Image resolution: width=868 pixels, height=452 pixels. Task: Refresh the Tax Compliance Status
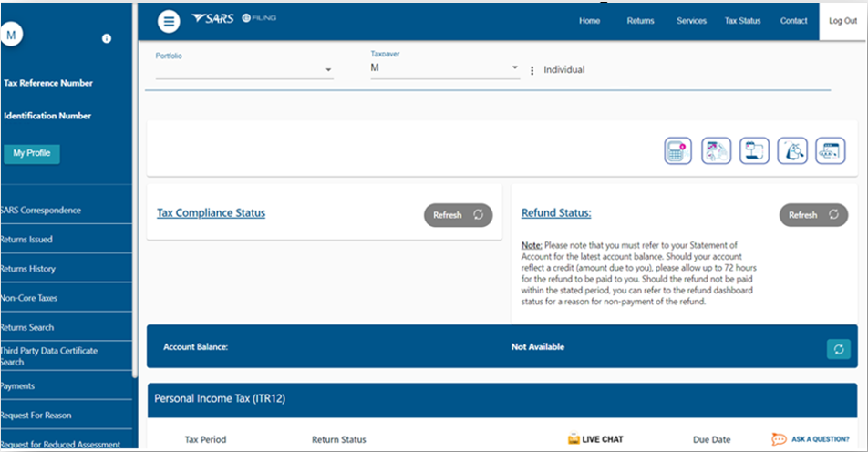(458, 215)
